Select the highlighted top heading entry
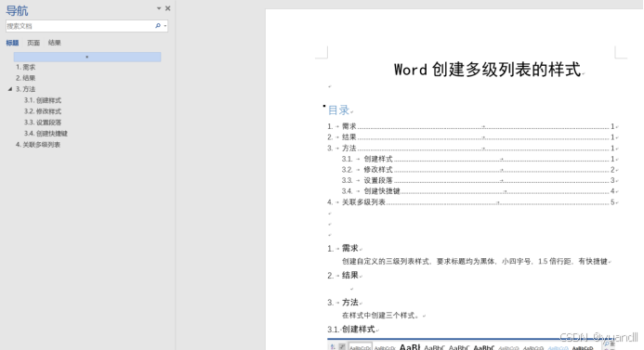The image size is (644, 350). tap(87, 57)
